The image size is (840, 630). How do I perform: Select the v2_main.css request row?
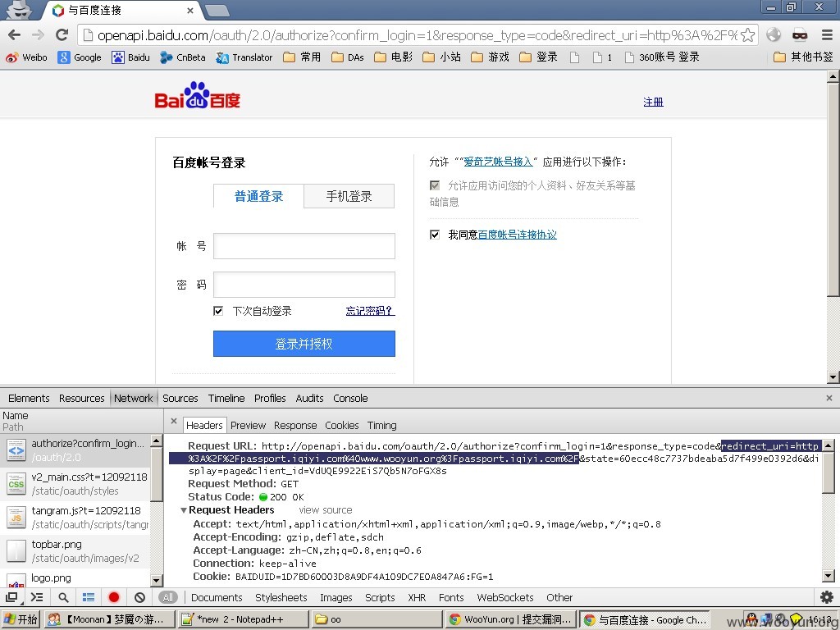[x=75, y=484]
